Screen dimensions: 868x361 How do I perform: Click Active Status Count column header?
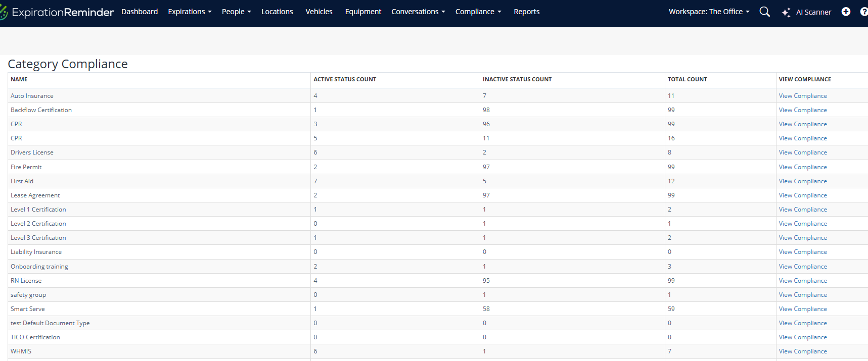click(x=345, y=79)
